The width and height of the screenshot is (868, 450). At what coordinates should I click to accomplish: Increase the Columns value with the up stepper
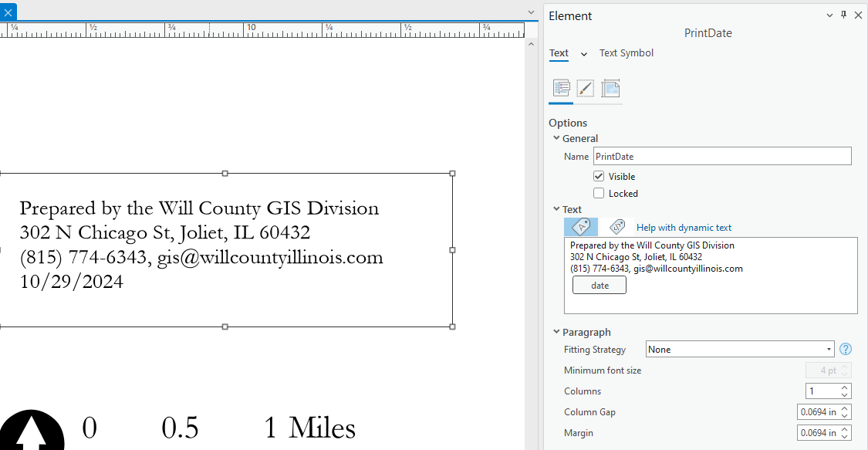tap(846, 387)
